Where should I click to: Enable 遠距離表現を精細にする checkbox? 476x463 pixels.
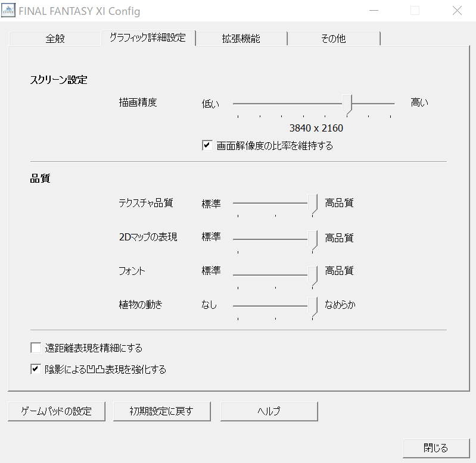[36, 348]
